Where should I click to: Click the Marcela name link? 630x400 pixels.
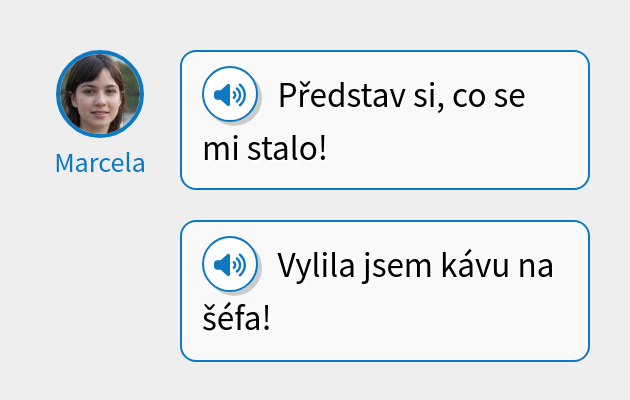[100, 163]
